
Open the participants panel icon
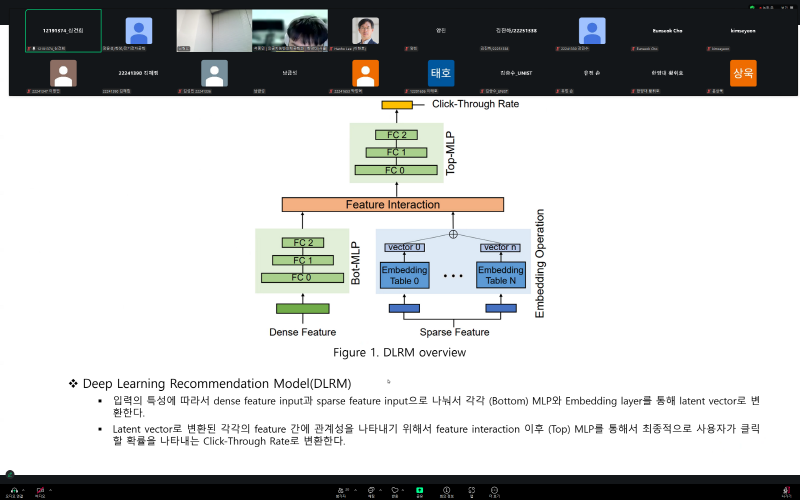(x=341, y=489)
